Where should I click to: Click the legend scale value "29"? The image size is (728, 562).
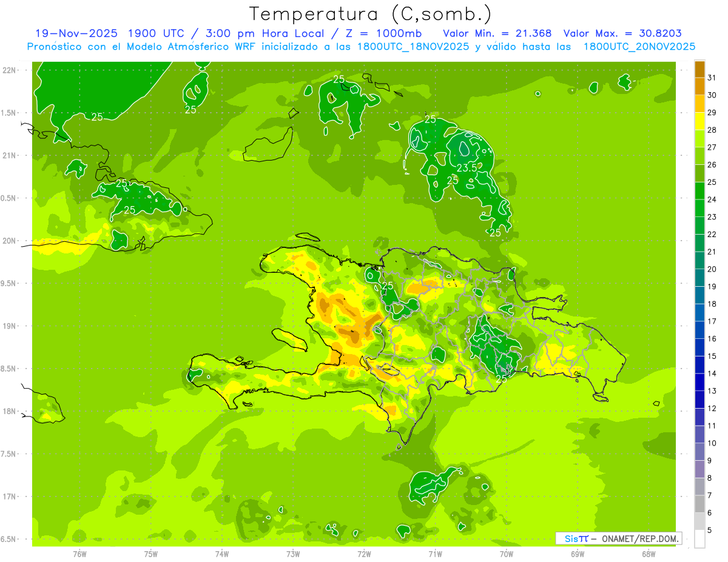coord(712,112)
